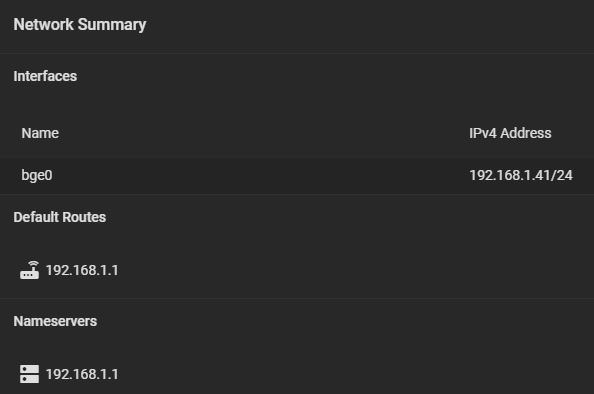Image resolution: width=594 pixels, height=394 pixels.
Task: Click the Interfaces section heading
Action: pos(45,76)
